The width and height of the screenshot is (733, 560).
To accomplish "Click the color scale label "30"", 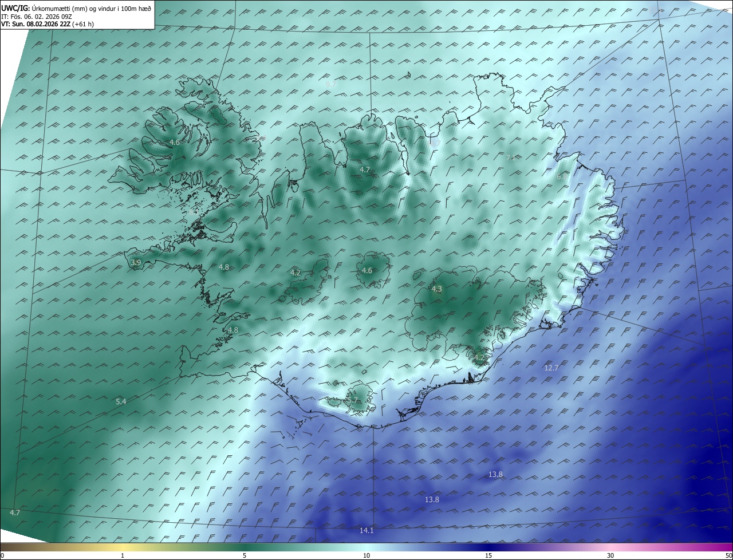I will [x=610, y=556].
